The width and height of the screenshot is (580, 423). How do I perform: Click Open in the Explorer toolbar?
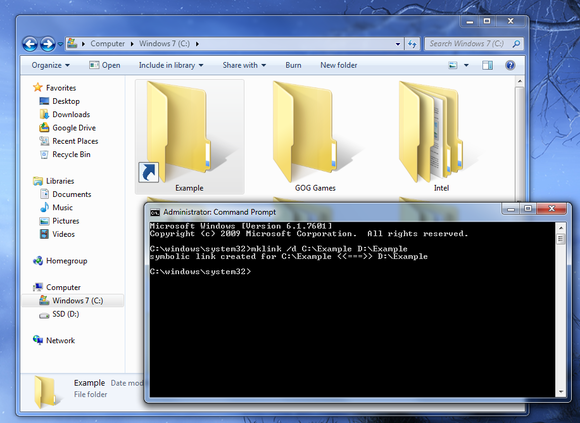tap(105, 65)
